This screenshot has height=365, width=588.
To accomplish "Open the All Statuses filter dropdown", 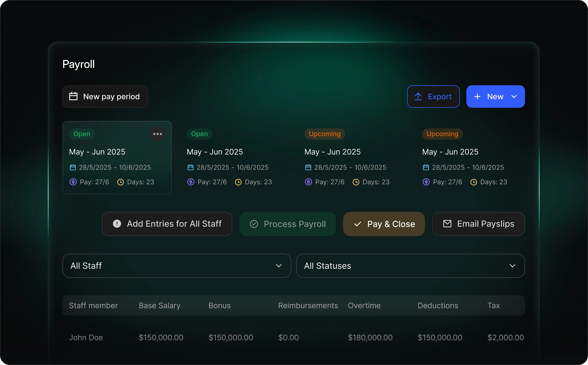I will 410,266.
